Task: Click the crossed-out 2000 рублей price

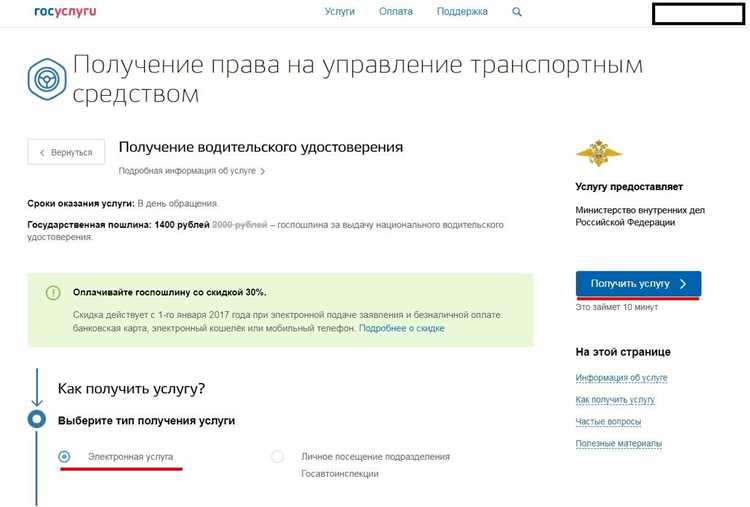Action: (240, 225)
